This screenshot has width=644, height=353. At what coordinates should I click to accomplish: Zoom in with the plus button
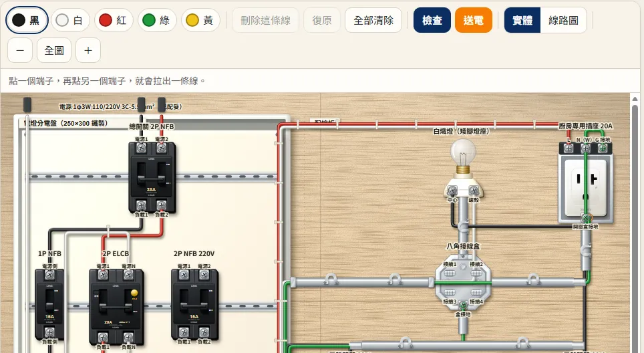tap(88, 51)
